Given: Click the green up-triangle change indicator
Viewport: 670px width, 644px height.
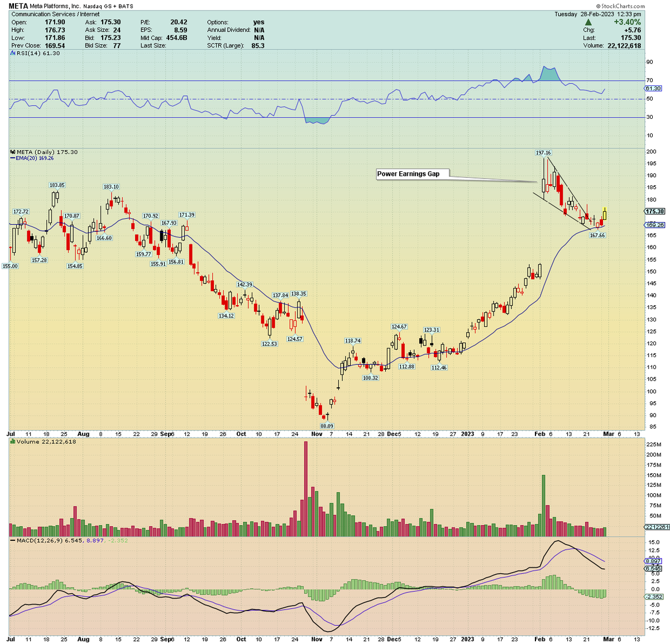Looking at the screenshot, I should 588,22.
